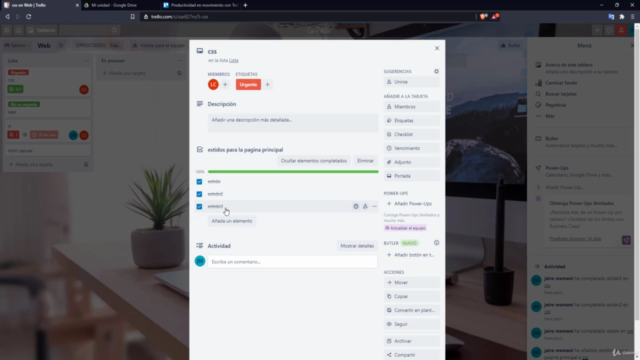Go back in browser history
Viewport: 640px width, 360px height.
(x=7, y=17)
